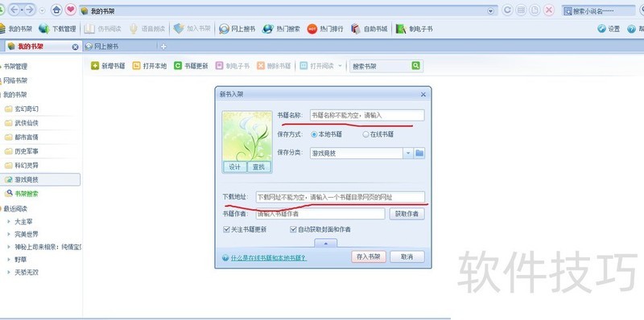Viewport: 644px width, 320px height.
Task: Select 本地书籍 radio option
Action: tap(327, 134)
